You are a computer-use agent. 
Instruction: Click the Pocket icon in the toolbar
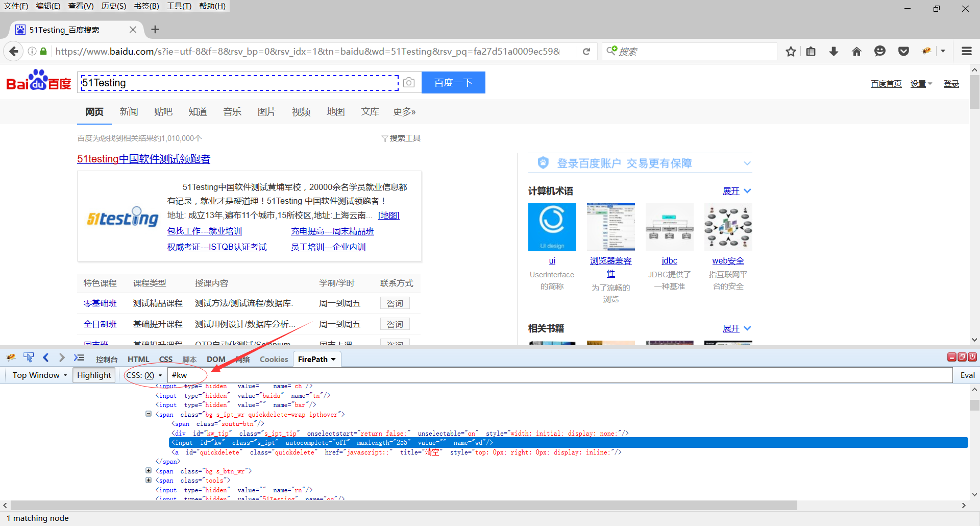(903, 51)
